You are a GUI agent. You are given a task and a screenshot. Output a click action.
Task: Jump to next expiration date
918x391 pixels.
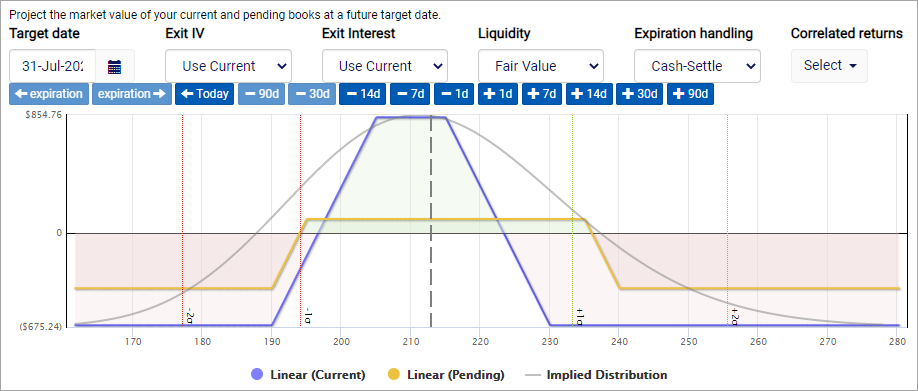click(132, 94)
